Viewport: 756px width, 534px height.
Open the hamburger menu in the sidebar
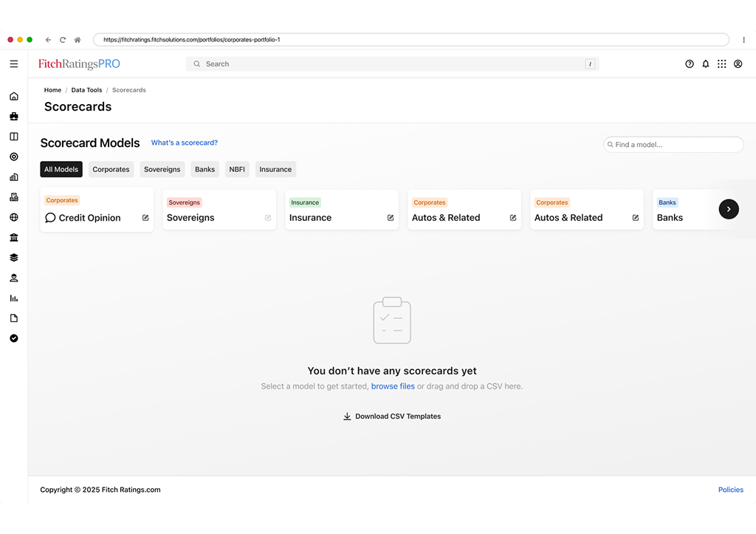13,64
